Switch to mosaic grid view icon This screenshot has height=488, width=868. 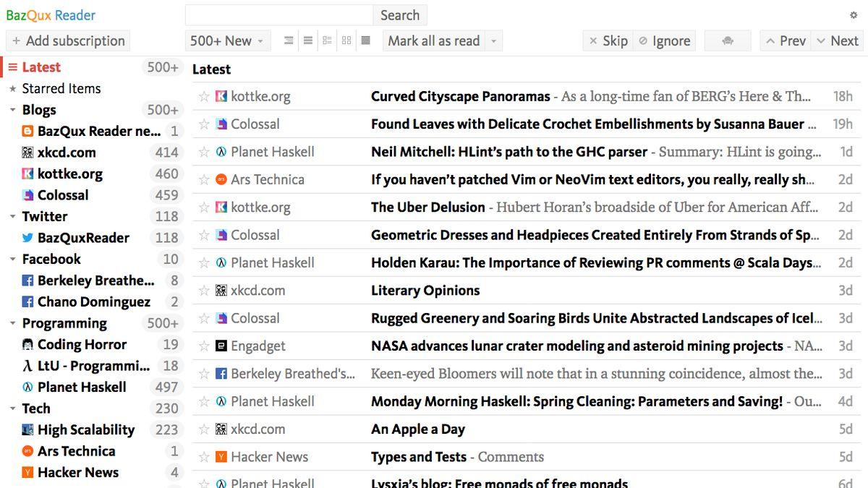tap(346, 40)
